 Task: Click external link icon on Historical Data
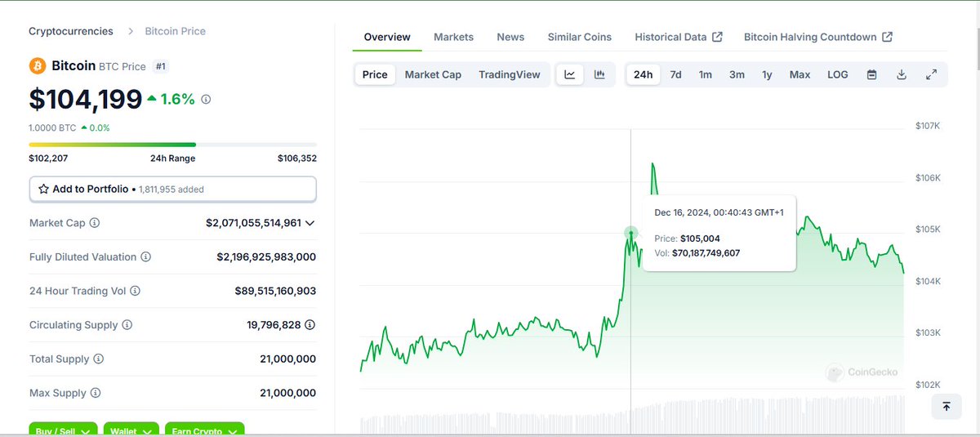click(717, 37)
